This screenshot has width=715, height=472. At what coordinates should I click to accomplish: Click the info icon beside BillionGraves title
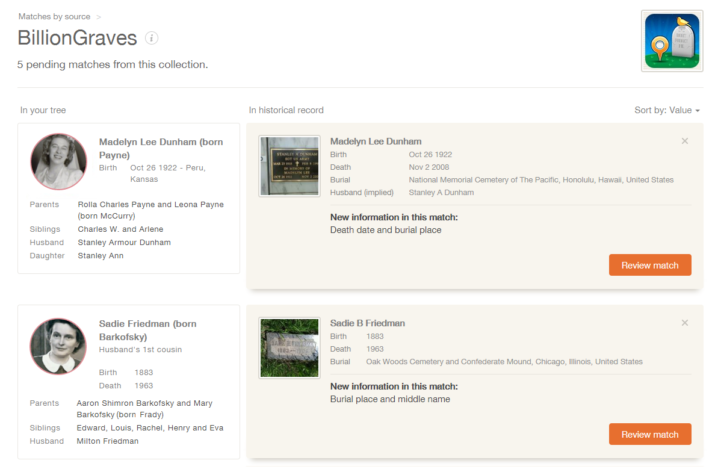click(151, 38)
